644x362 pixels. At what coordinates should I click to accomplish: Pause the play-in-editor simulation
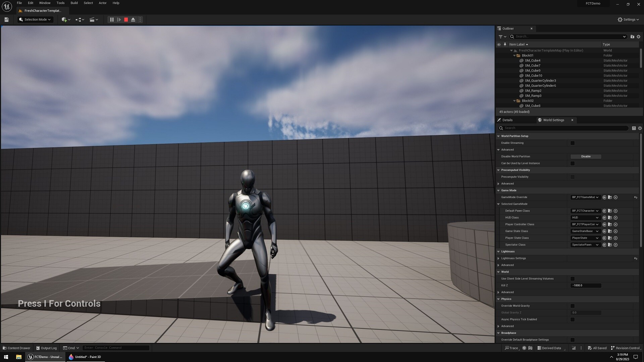point(112,20)
